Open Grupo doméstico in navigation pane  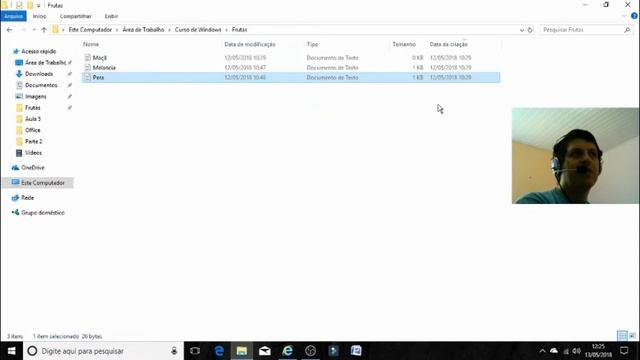pos(43,213)
